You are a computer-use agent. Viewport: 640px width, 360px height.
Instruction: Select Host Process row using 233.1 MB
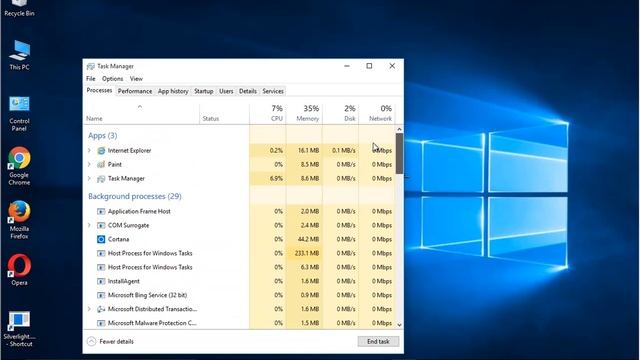click(x=240, y=253)
